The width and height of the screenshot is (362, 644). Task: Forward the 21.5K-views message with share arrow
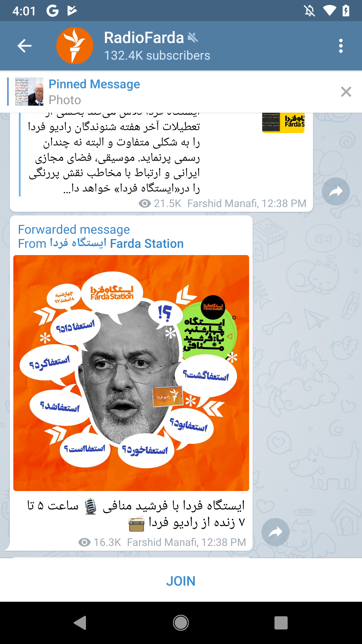point(336,191)
